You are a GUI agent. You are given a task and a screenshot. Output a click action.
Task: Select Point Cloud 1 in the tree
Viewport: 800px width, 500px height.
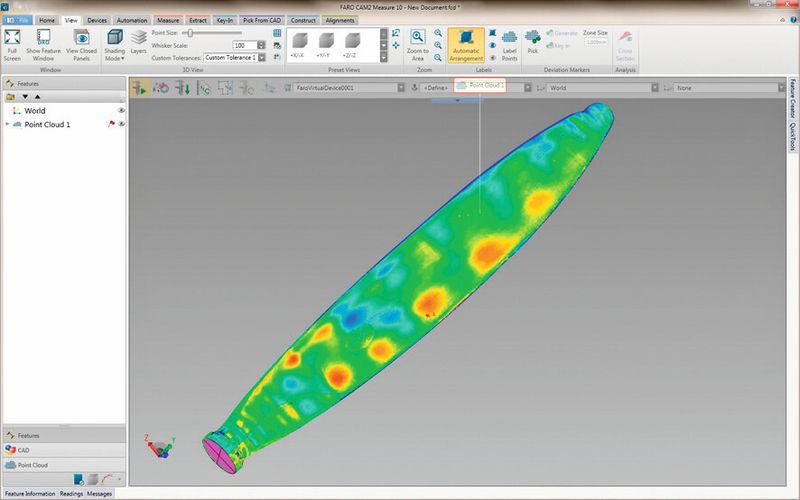pos(47,124)
